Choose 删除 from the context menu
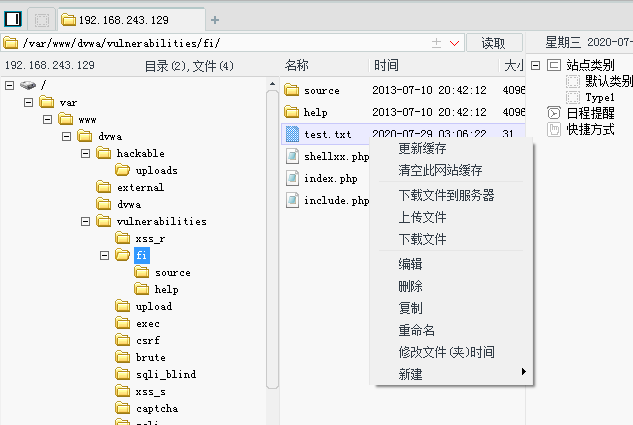 [x=410, y=287]
